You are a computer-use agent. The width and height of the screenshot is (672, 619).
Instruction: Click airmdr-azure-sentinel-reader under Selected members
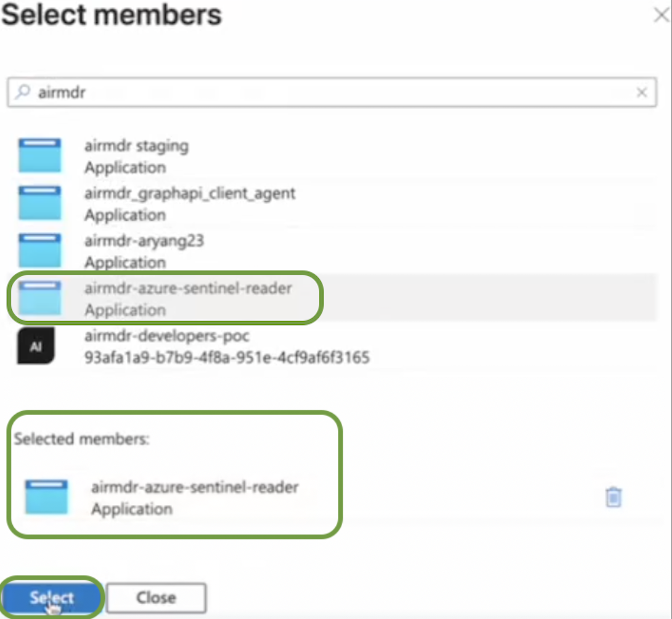tap(195, 488)
